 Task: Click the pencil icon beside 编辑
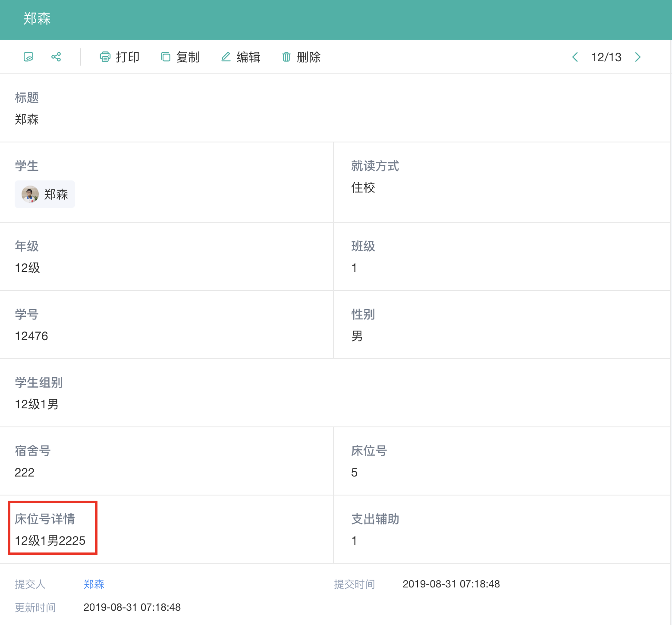click(226, 57)
